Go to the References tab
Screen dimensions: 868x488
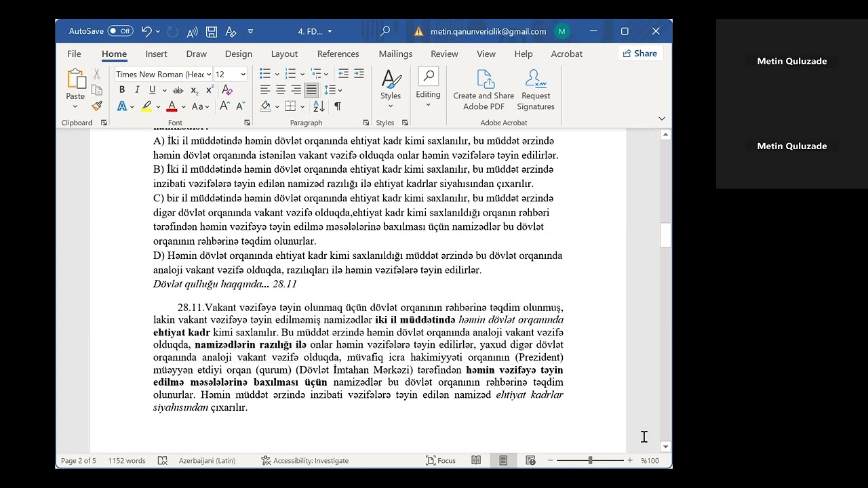pos(338,54)
